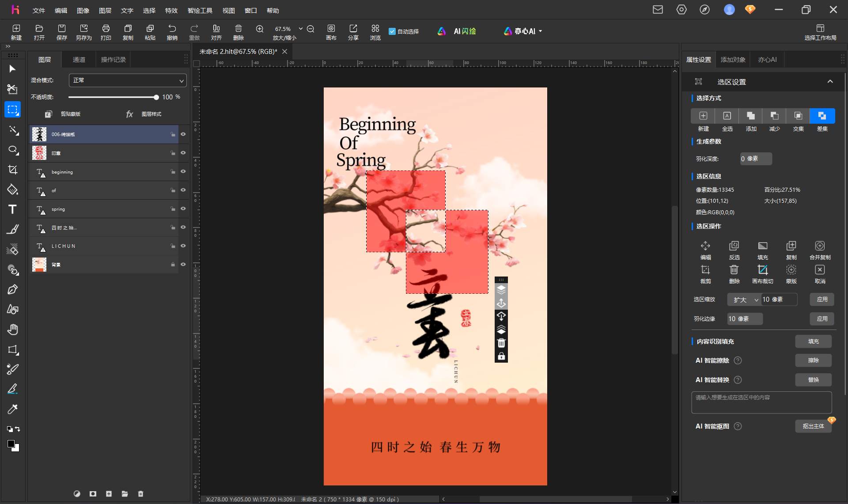
Task: Click the zoom in magnifier icon
Action: point(260,29)
